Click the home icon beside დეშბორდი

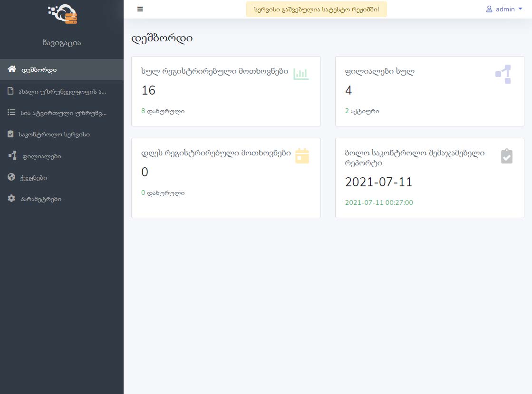tap(12, 69)
